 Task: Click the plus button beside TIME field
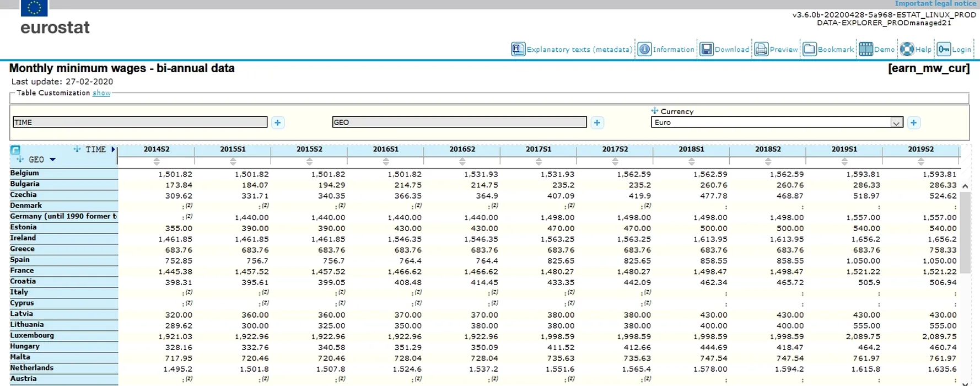pos(278,122)
